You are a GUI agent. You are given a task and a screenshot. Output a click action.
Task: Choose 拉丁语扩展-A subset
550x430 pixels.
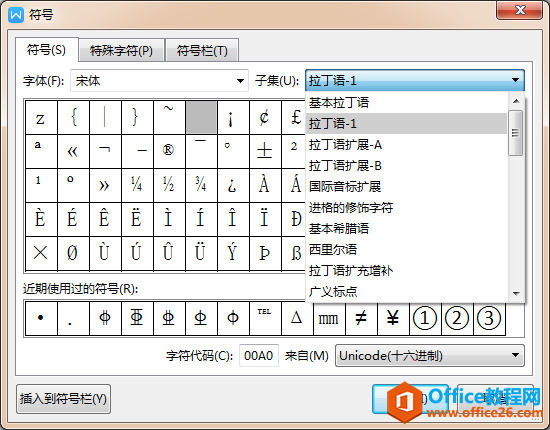pos(406,145)
